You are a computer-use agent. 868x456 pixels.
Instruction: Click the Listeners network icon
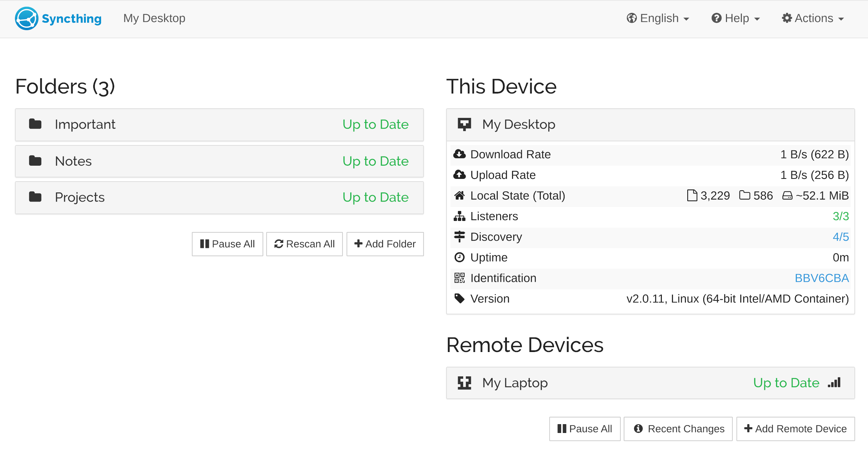click(459, 216)
